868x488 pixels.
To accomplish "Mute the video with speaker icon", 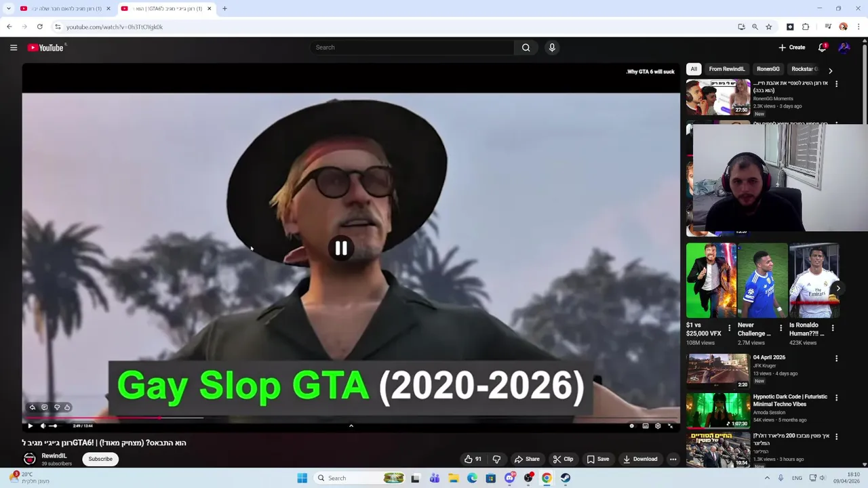I will coord(43,426).
